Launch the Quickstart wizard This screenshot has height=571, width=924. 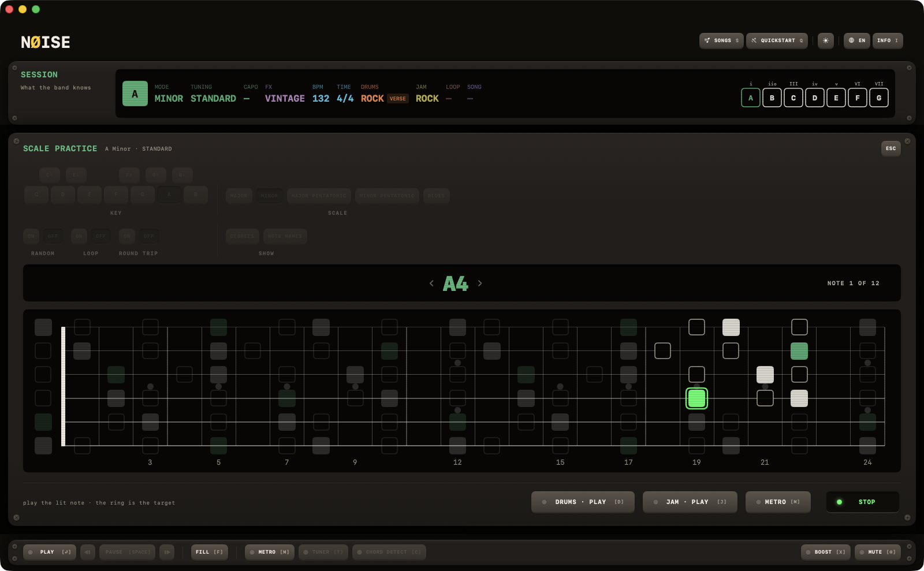[x=777, y=40]
